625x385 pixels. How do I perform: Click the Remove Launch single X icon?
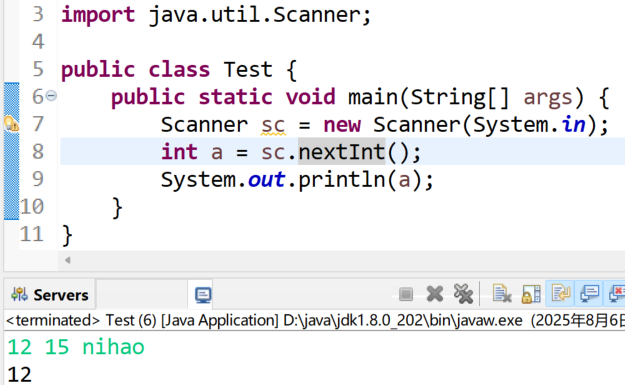click(x=434, y=294)
